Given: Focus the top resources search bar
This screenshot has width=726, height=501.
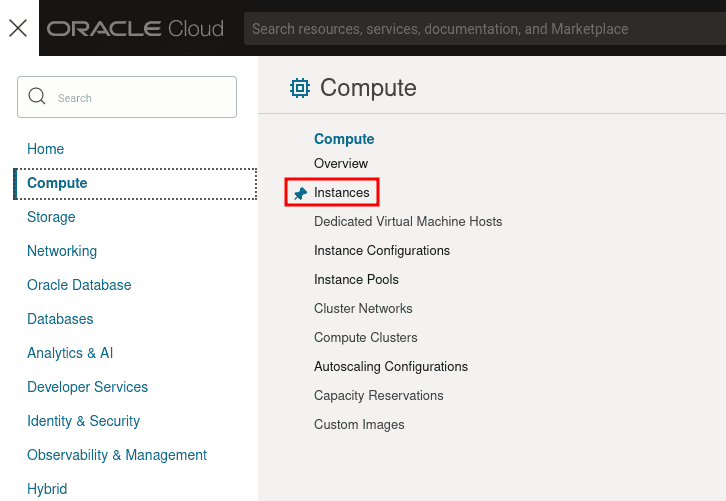Looking at the screenshot, I should (x=485, y=29).
